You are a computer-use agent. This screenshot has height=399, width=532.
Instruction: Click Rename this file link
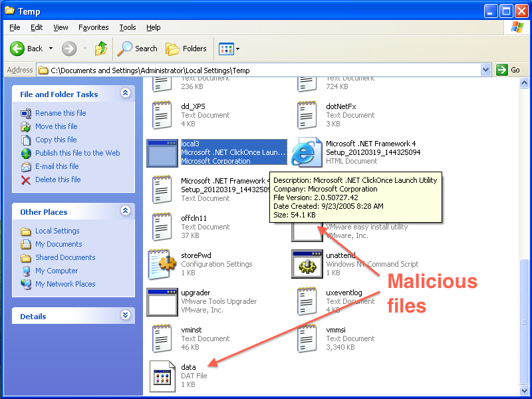click(61, 113)
